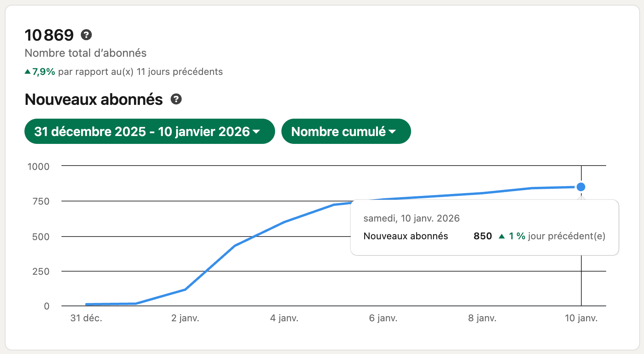The width and height of the screenshot is (644, 354).
Task: Click the 8 janv. x-axis label
Action: (482, 318)
